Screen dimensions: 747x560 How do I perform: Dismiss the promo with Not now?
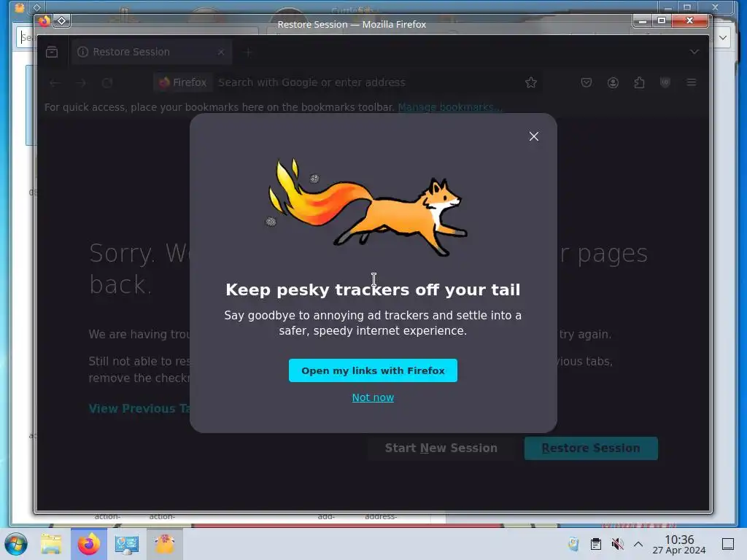373,397
